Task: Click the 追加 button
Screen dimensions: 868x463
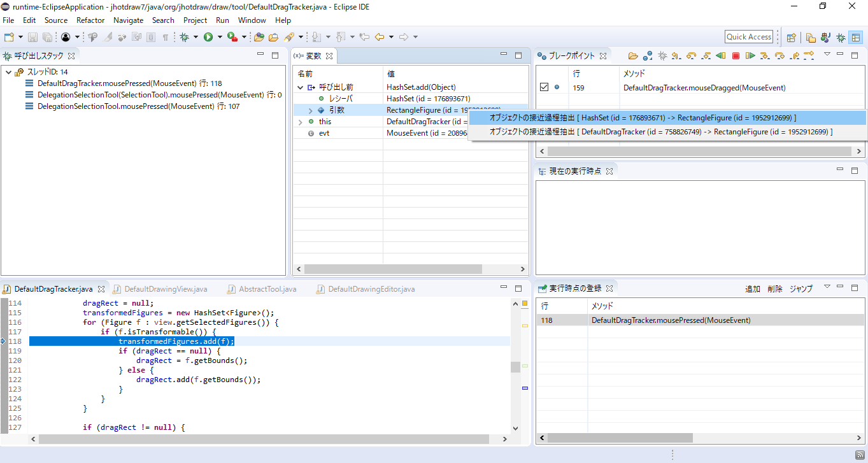Action: 753,288
